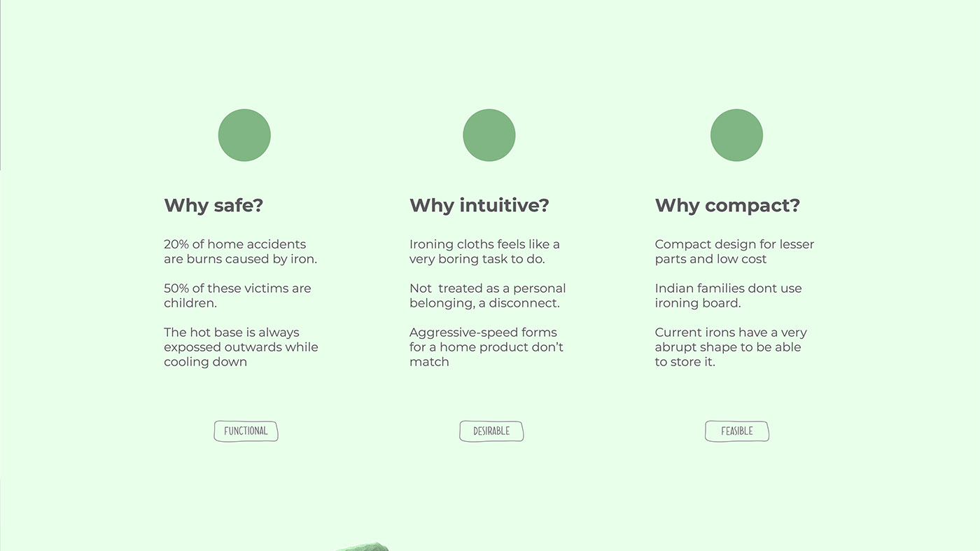
Task: Select the green circle above Why compact?
Action: (736, 135)
